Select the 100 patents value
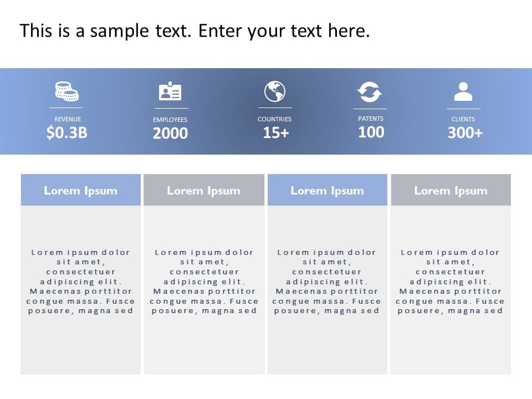Viewport: 532px width, 399px height. pos(371,132)
